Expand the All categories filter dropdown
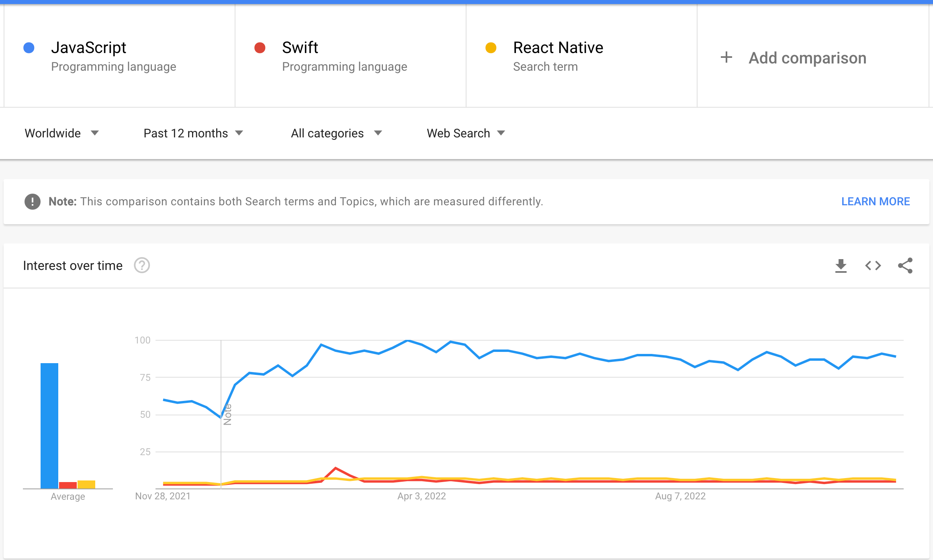This screenshot has width=933, height=560. click(x=337, y=133)
